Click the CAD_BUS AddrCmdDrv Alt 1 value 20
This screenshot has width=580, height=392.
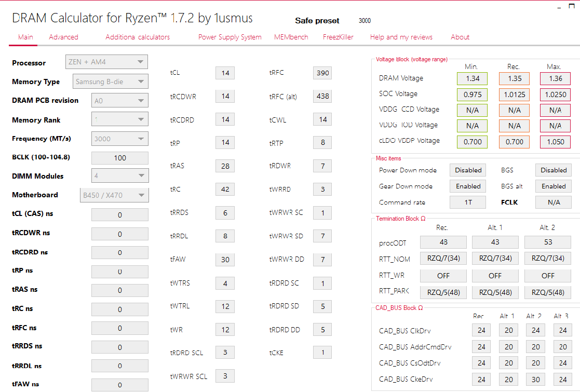click(509, 347)
